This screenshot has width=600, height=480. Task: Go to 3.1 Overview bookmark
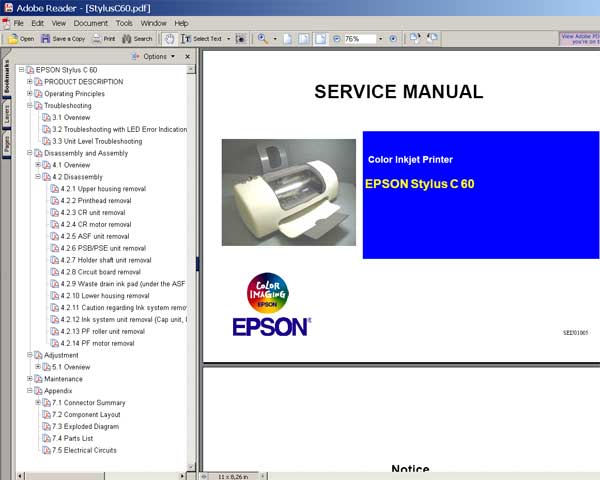point(71,118)
